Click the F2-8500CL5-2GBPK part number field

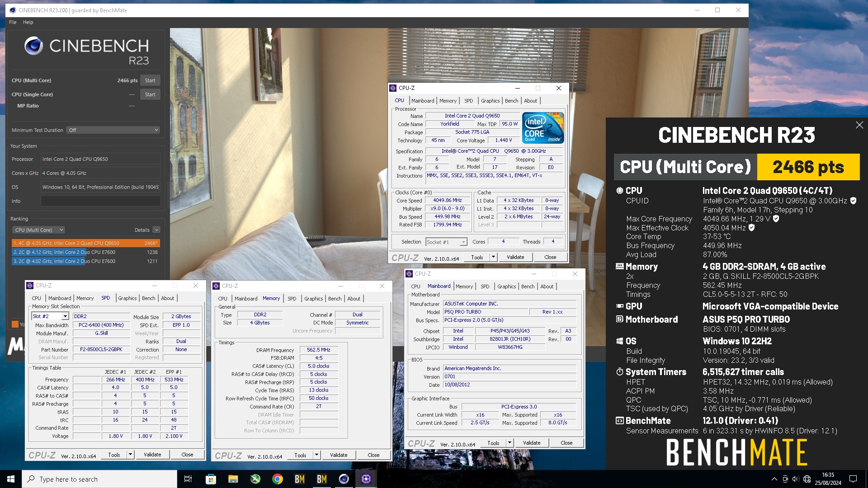point(101,350)
